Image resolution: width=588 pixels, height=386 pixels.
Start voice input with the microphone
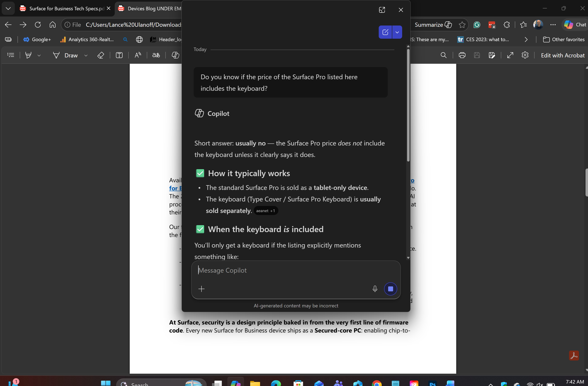(375, 289)
